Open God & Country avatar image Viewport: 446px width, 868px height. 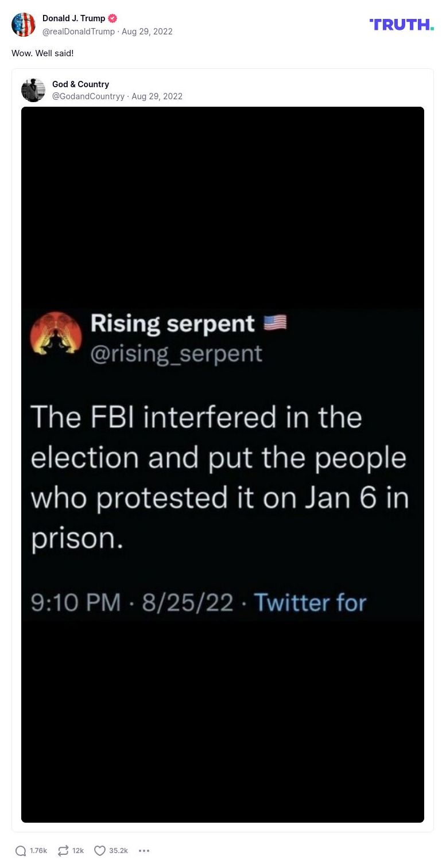(33, 90)
